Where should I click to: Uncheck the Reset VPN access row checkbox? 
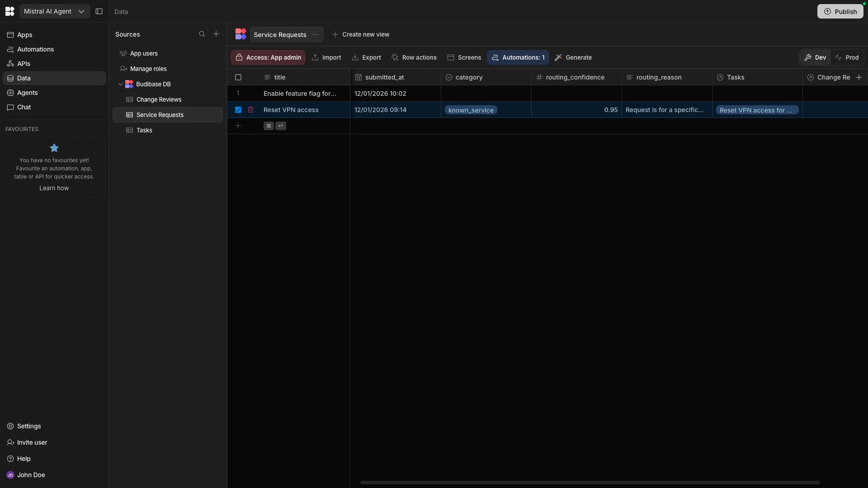click(x=238, y=110)
